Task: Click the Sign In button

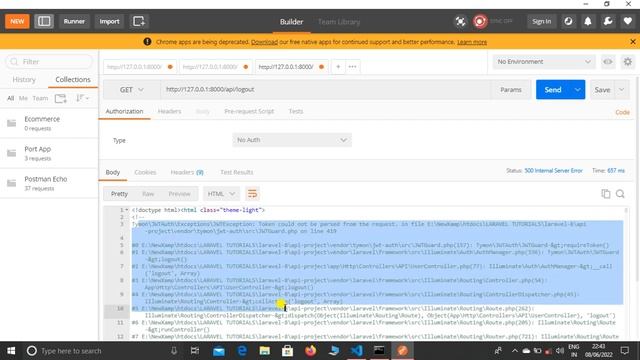Action: click(542, 21)
